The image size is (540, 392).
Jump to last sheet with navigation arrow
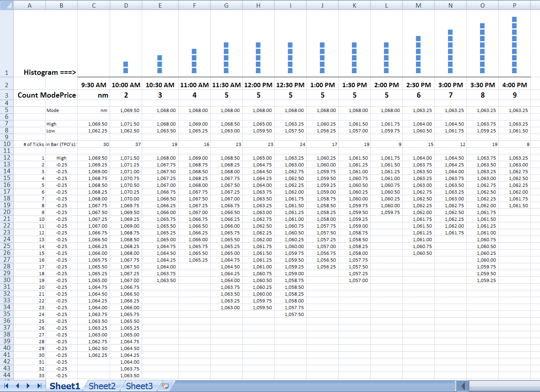tap(39, 386)
